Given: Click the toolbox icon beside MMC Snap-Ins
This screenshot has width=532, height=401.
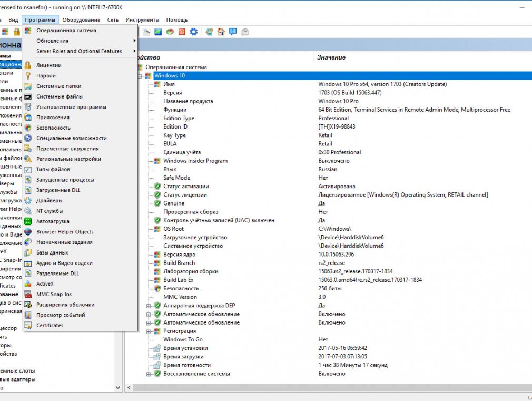Looking at the screenshot, I should (28, 295).
